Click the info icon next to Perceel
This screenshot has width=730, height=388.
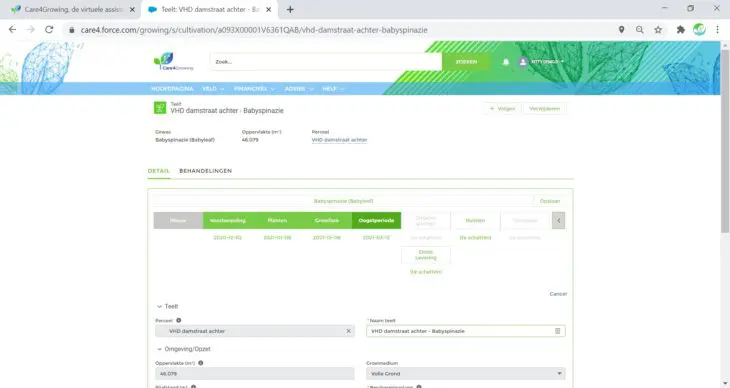(178, 320)
